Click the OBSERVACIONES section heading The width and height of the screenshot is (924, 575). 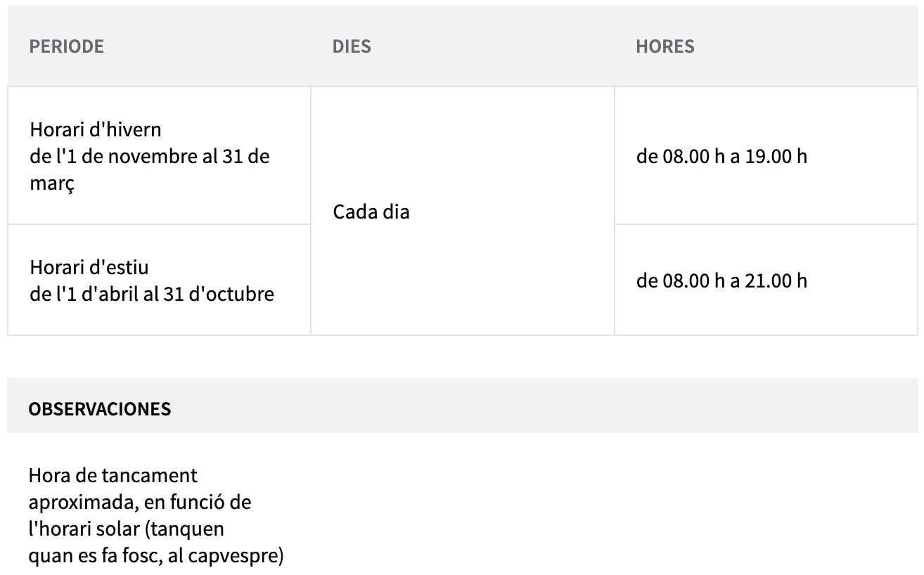99,409
